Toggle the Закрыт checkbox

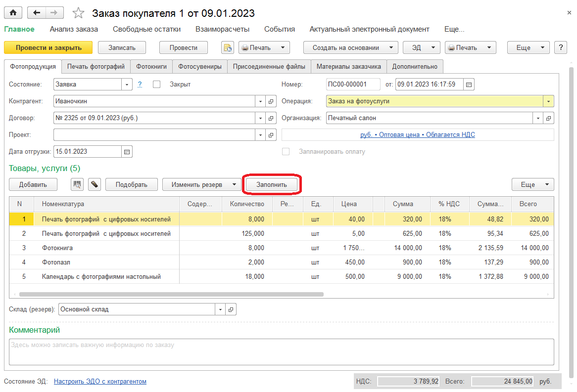[x=157, y=85]
